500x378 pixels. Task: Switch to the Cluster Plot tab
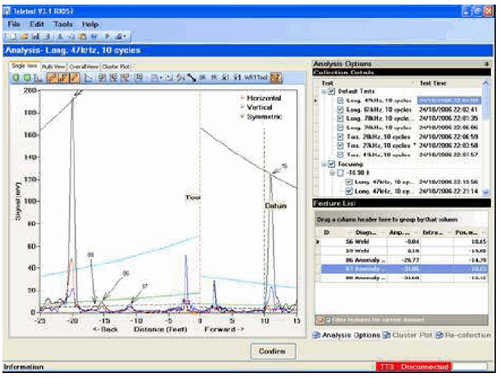click(x=116, y=67)
